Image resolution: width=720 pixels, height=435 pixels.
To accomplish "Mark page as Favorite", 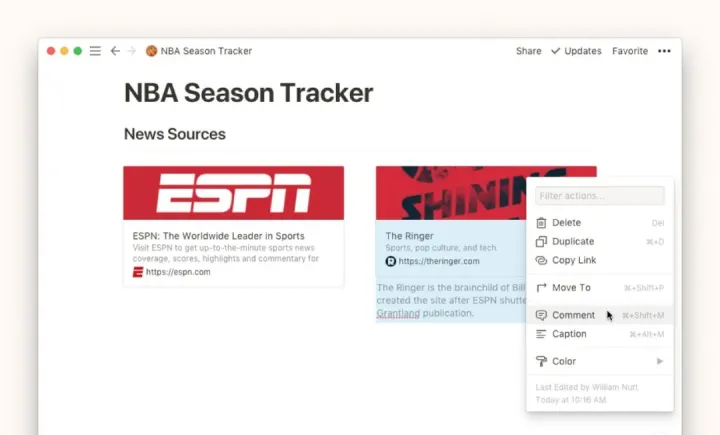I will click(x=629, y=51).
